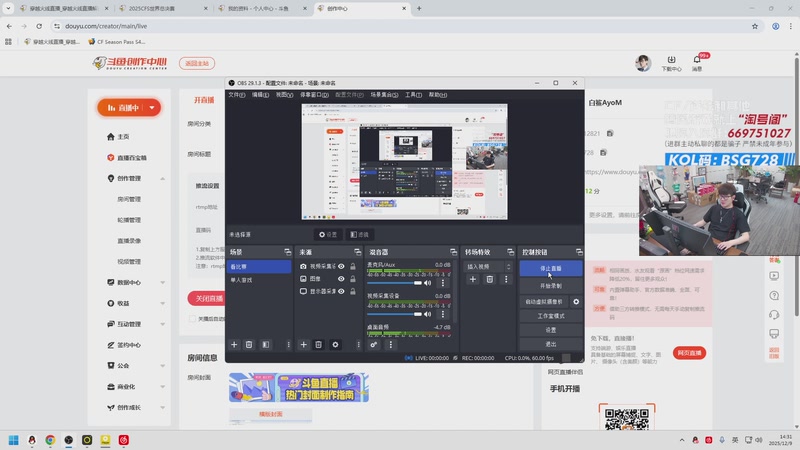Open 工具 menu in OBS menu bar

[x=413, y=95]
